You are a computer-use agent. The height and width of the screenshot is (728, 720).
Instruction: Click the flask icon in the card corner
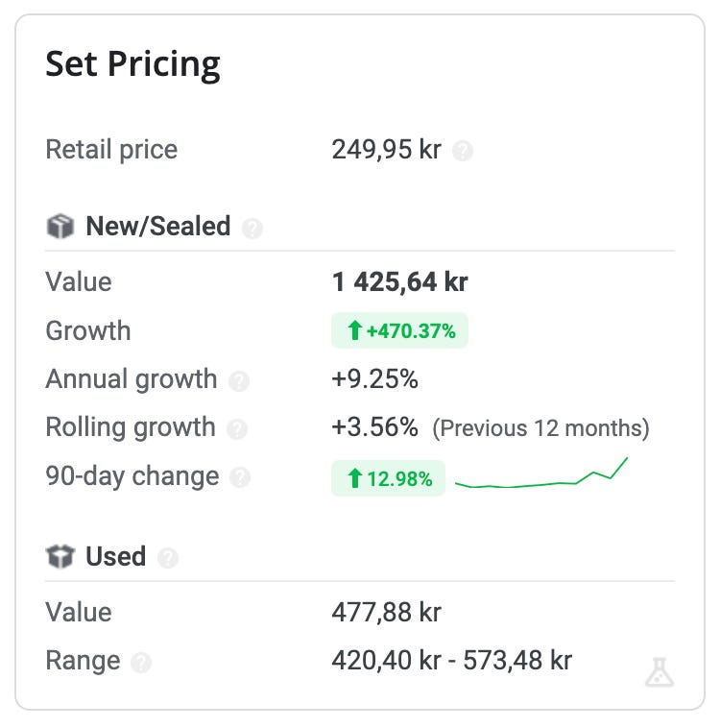660,672
